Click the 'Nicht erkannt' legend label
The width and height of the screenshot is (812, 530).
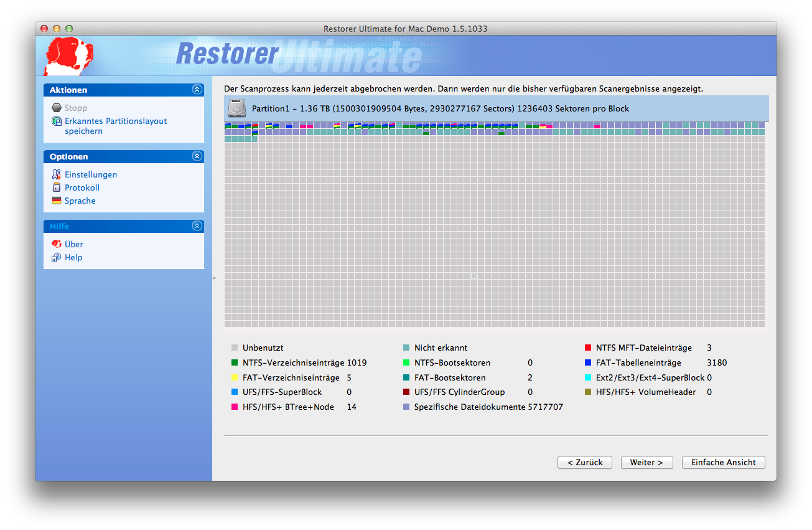[x=441, y=348]
